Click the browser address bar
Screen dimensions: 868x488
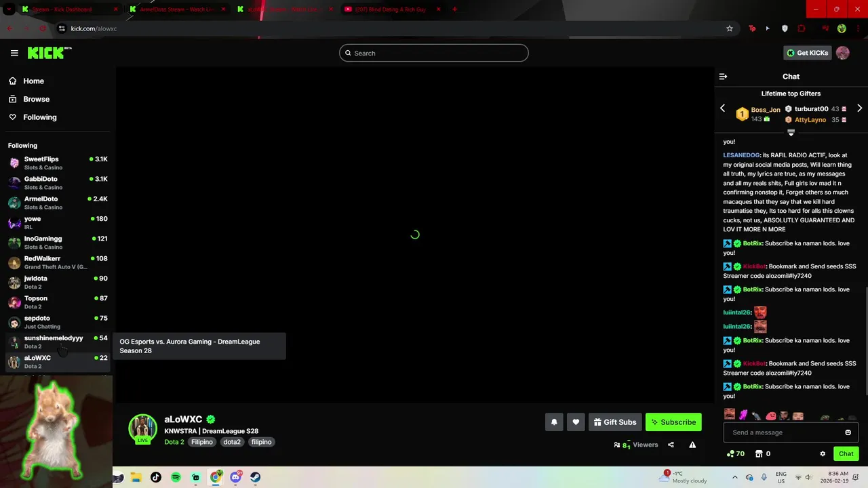[x=393, y=28]
